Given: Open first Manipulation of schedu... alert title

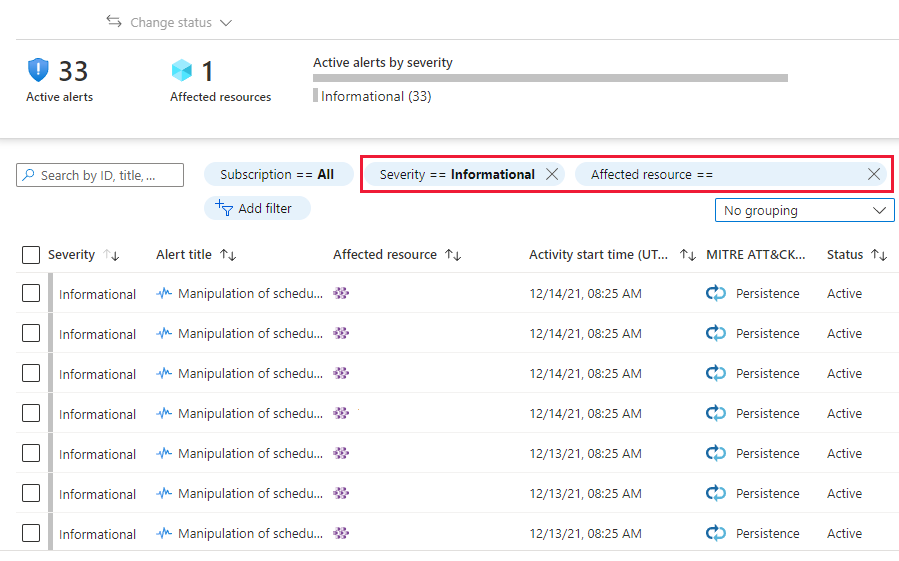Looking at the screenshot, I should [250, 294].
